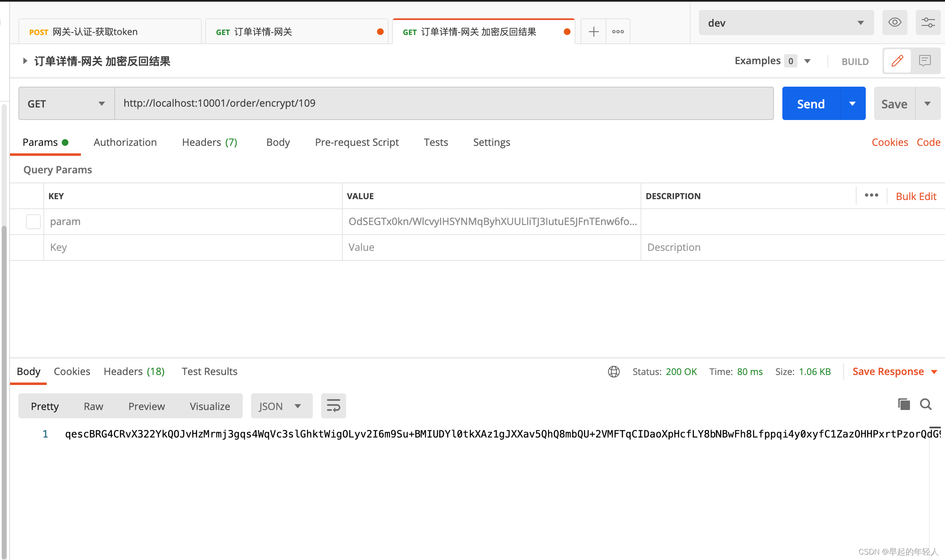Open Bulk Edit for query params
Viewport: 945px width, 560px height.
pos(916,196)
